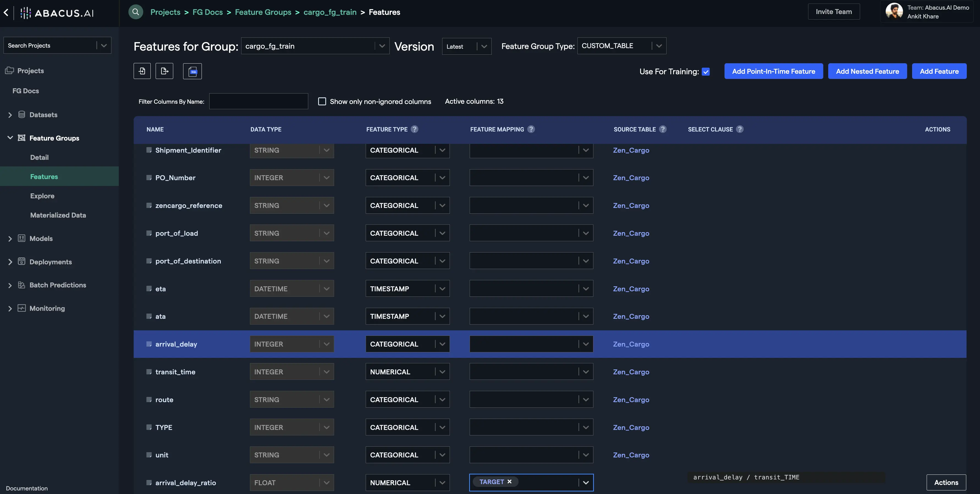Open Feature Type dropdown for eta row
This screenshot has height=494, width=980.
click(408, 289)
